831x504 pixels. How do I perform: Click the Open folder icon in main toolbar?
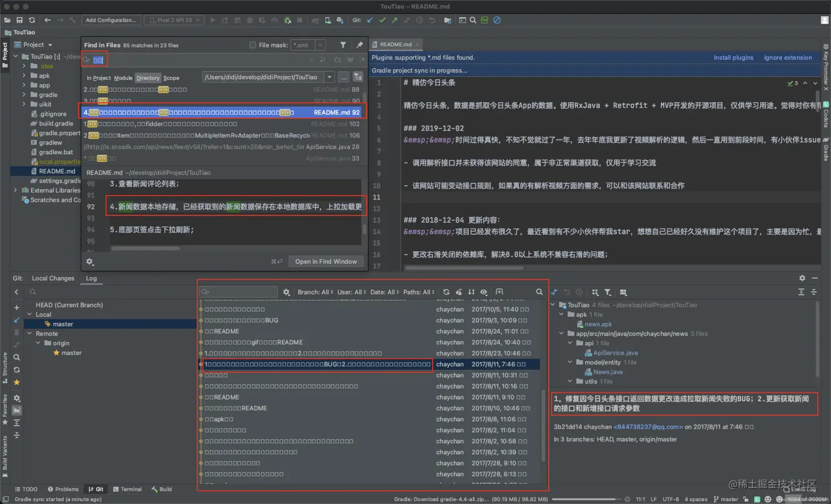(7, 20)
